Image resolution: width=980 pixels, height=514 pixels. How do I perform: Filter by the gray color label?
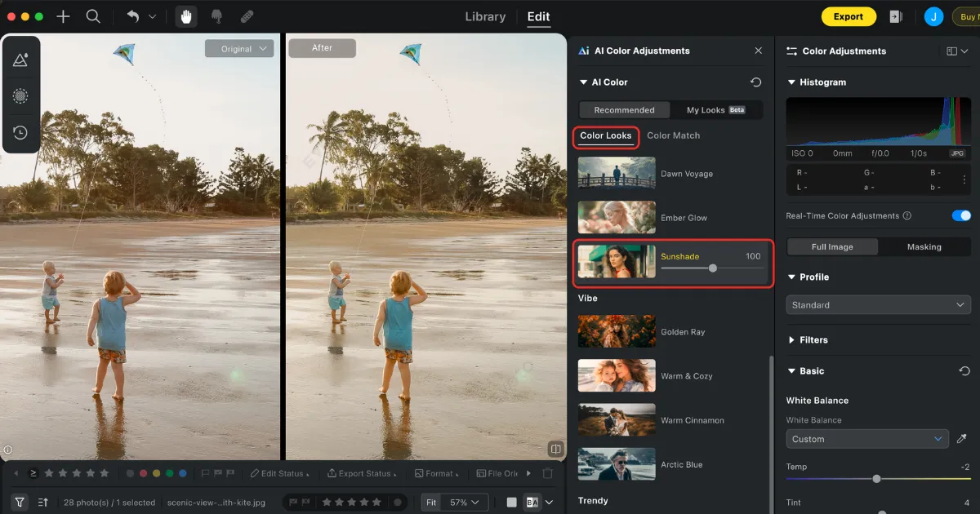pyautogui.click(x=131, y=473)
